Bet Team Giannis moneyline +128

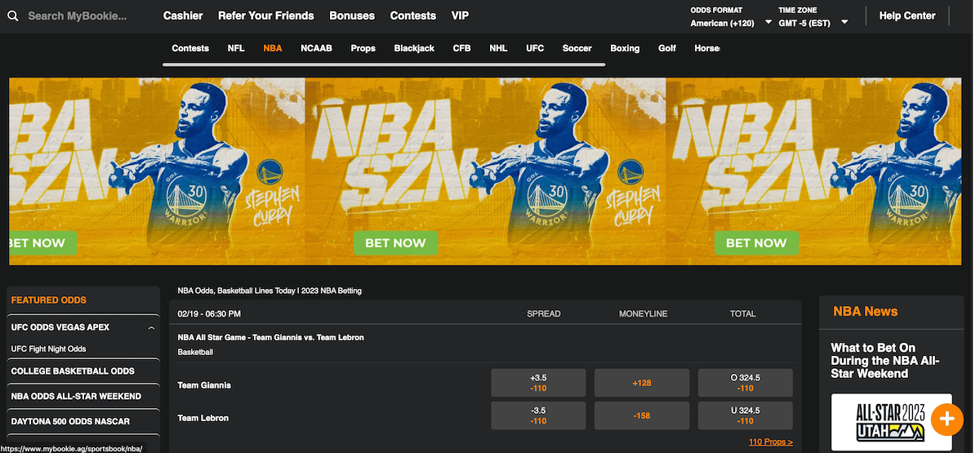click(x=641, y=383)
